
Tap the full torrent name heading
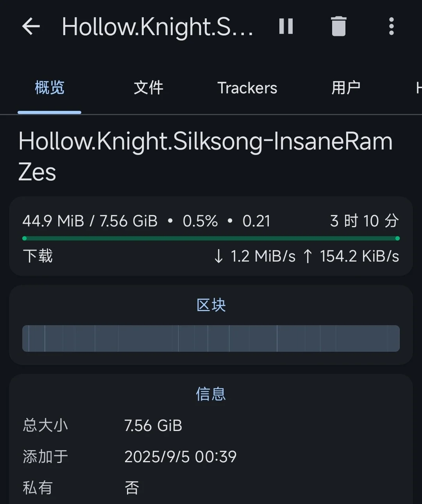coord(206,156)
